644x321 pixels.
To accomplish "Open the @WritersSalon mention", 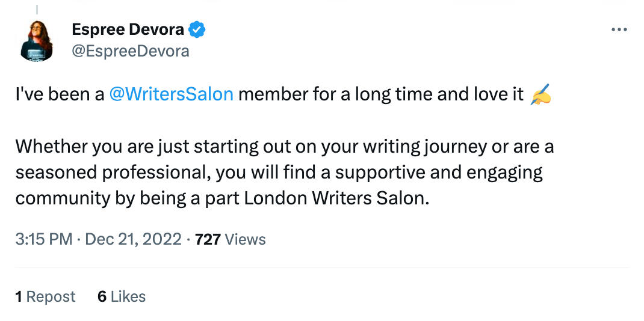I will click(x=172, y=94).
